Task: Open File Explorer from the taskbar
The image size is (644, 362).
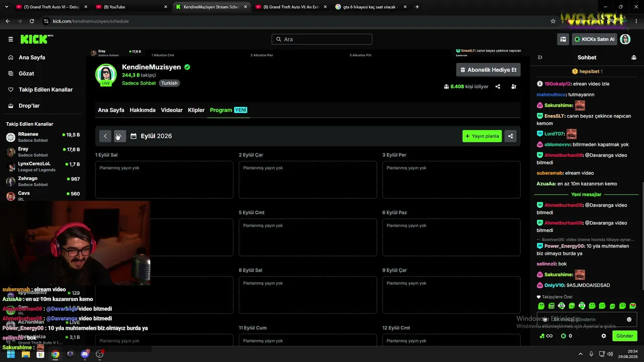Action: pos(26,354)
